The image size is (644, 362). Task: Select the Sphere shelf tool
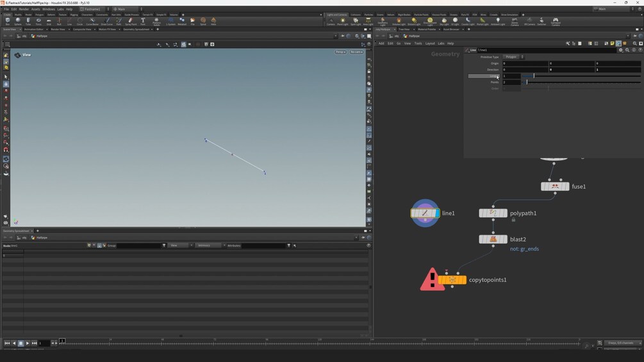18,21
